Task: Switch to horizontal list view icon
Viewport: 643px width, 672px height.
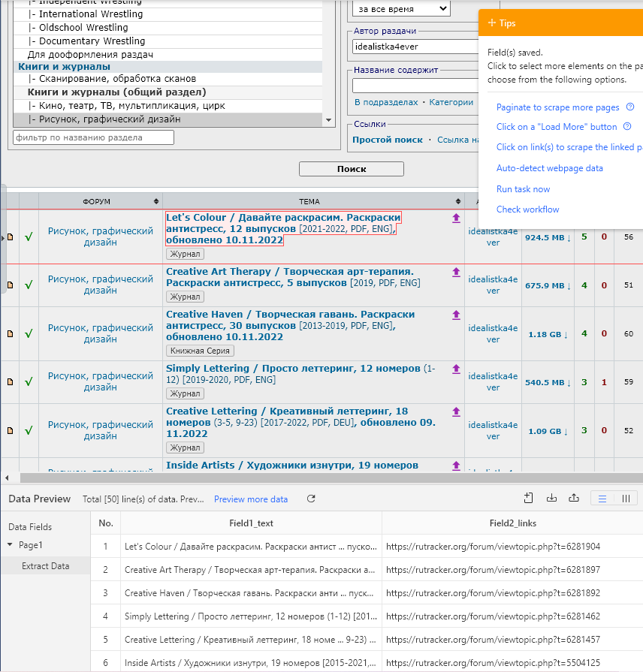Action: [602, 499]
